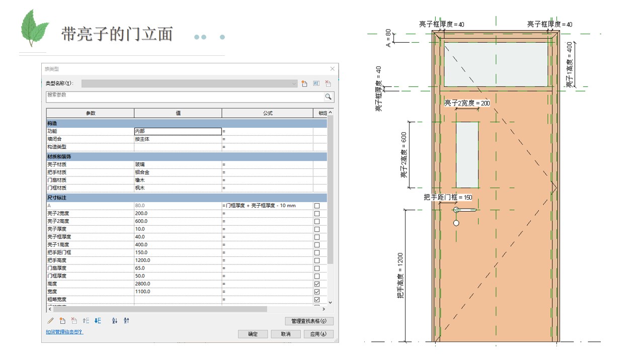Sort parameters in descending order
The height and width of the screenshot is (362, 644).
(x=126, y=321)
